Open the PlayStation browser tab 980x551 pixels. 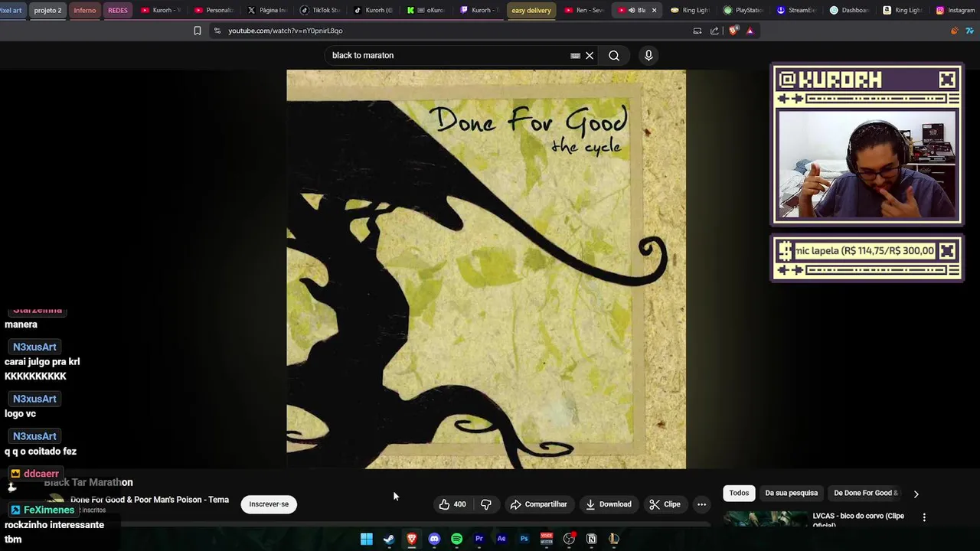coord(743,11)
